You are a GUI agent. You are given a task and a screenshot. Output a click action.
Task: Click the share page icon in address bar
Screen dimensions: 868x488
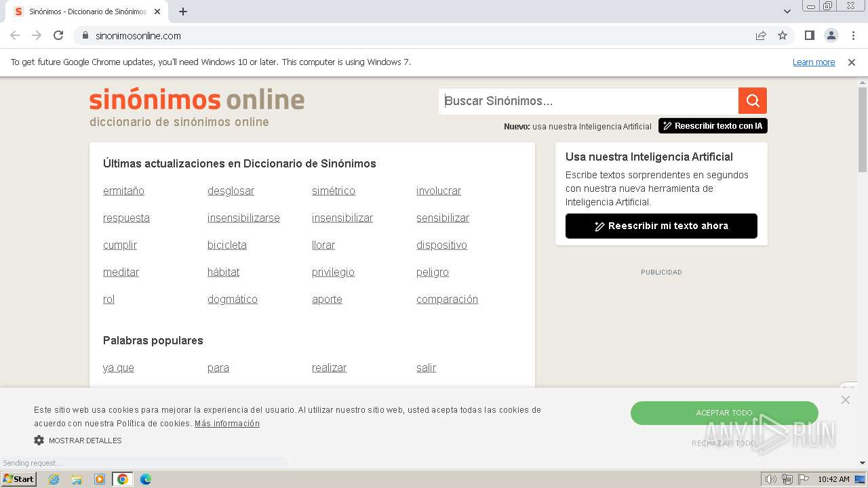pos(761,36)
